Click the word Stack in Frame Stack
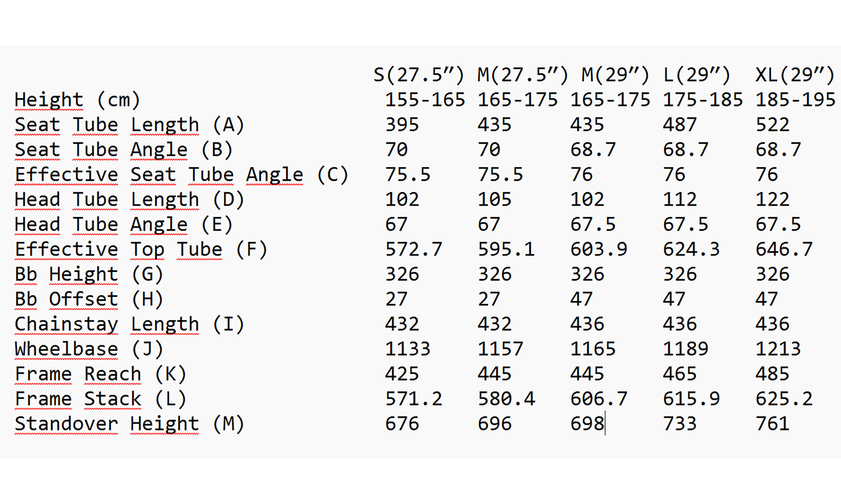 point(113,399)
